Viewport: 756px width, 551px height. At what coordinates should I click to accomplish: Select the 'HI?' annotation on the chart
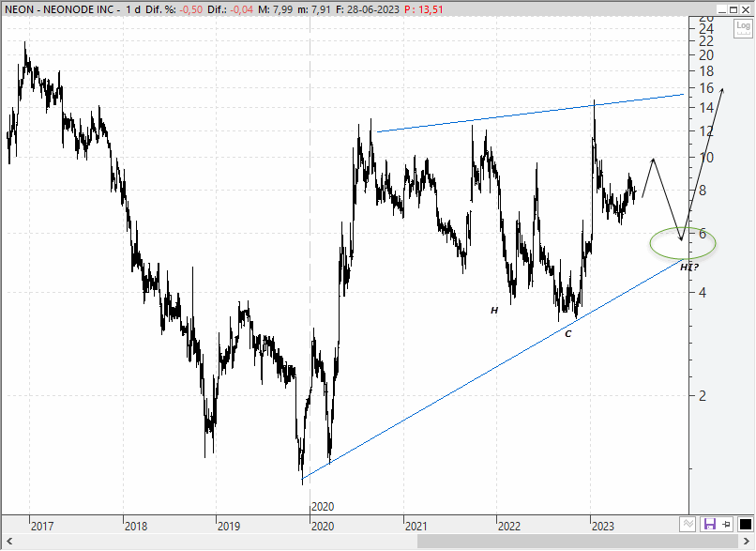tap(689, 268)
